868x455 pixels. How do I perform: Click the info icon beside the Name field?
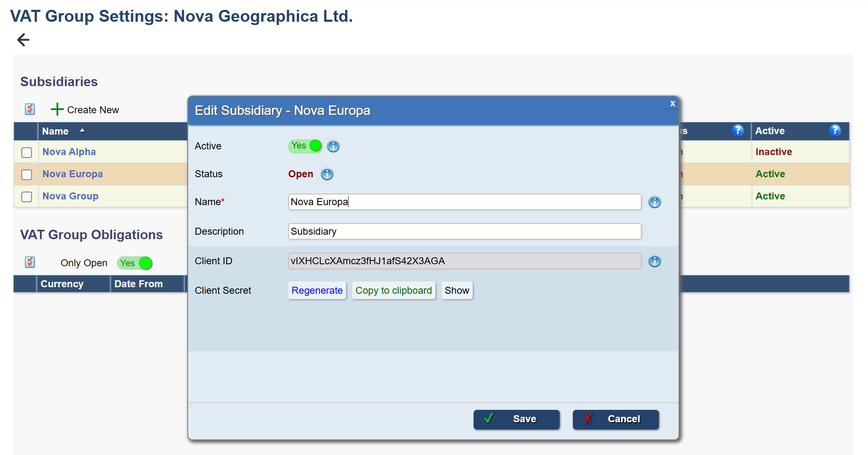point(654,202)
